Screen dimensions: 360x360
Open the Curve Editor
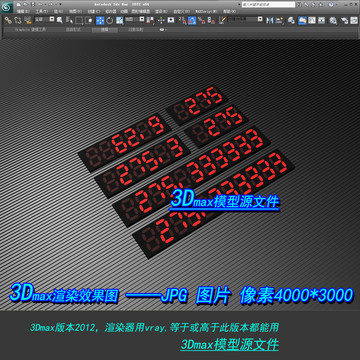point(312,20)
